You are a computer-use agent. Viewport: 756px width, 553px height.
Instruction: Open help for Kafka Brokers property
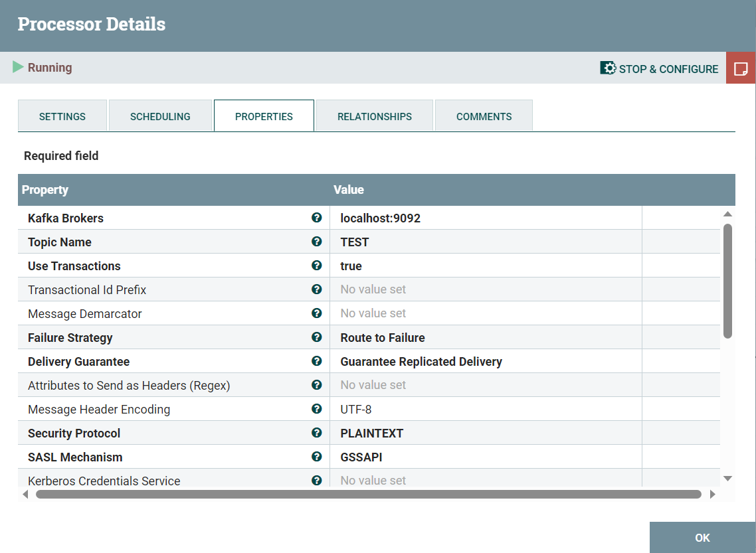tap(317, 218)
